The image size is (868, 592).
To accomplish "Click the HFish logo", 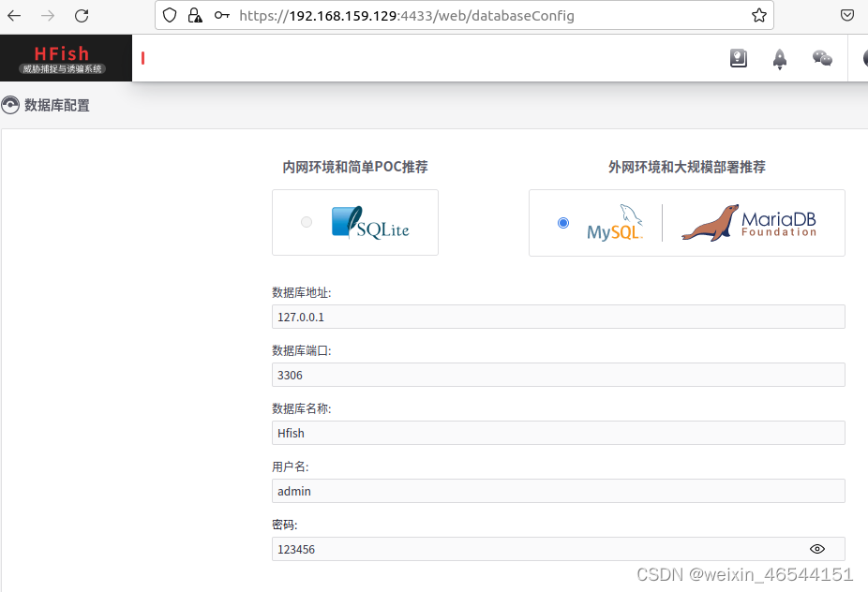I will (62, 59).
